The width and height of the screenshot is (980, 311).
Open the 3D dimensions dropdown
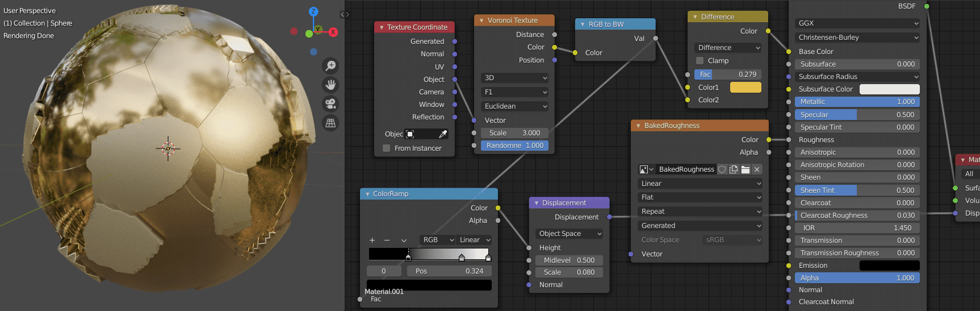514,78
